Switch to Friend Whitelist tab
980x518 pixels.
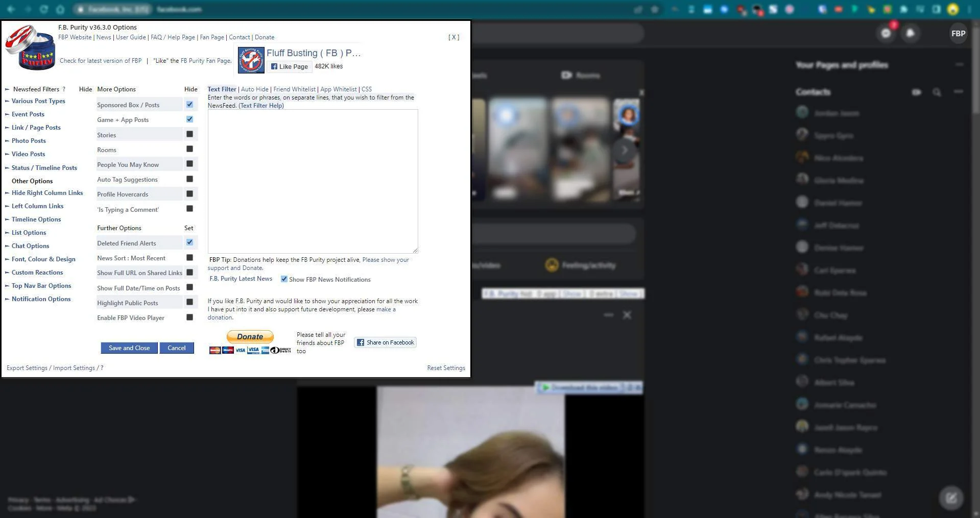[294, 89]
